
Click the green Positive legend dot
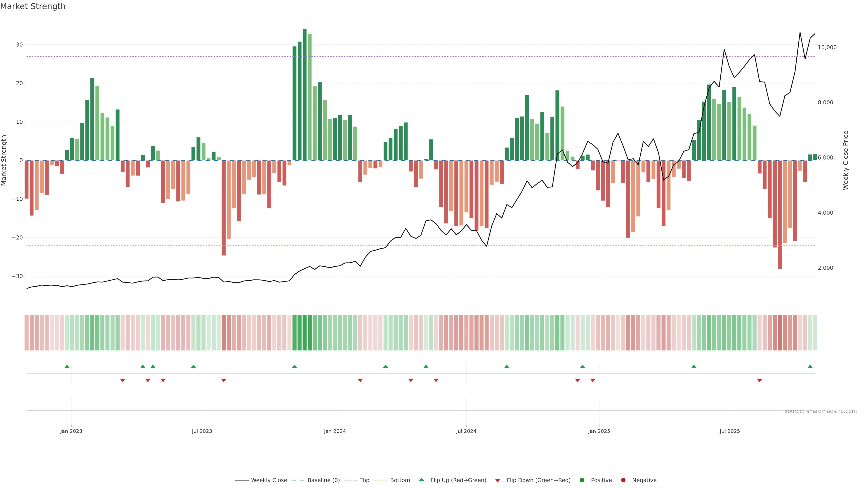pyautogui.click(x=582, y=480)
